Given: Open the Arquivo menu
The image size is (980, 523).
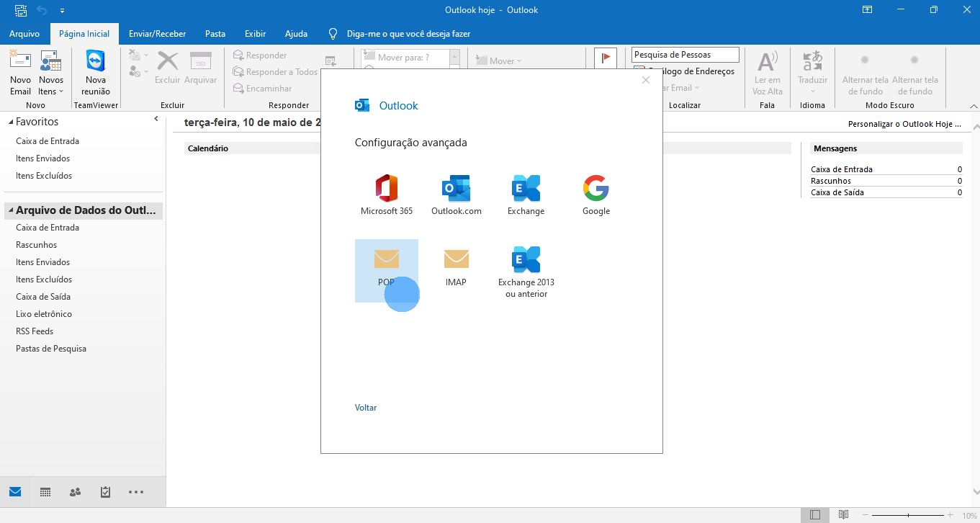Looking at the screenshot, I should pos(24,34).
